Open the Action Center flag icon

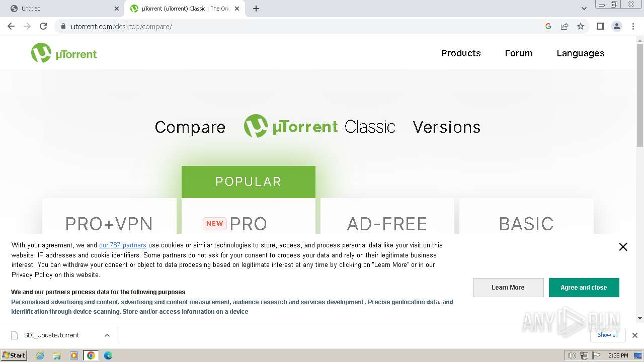tap(596, 355)
